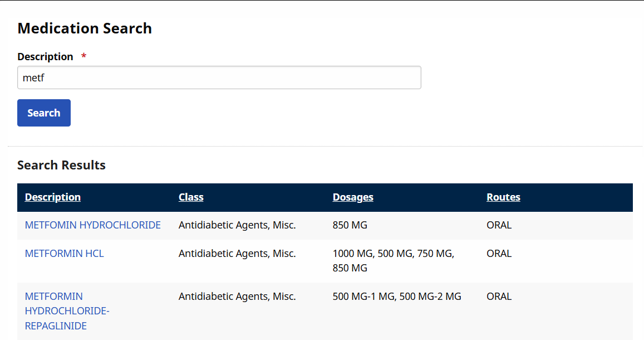Select the METFORMIN HYDROCHLORIDE-REPAGLINIDE link
This screenshot has width=644, height=340.
click(x=67, y=310)
